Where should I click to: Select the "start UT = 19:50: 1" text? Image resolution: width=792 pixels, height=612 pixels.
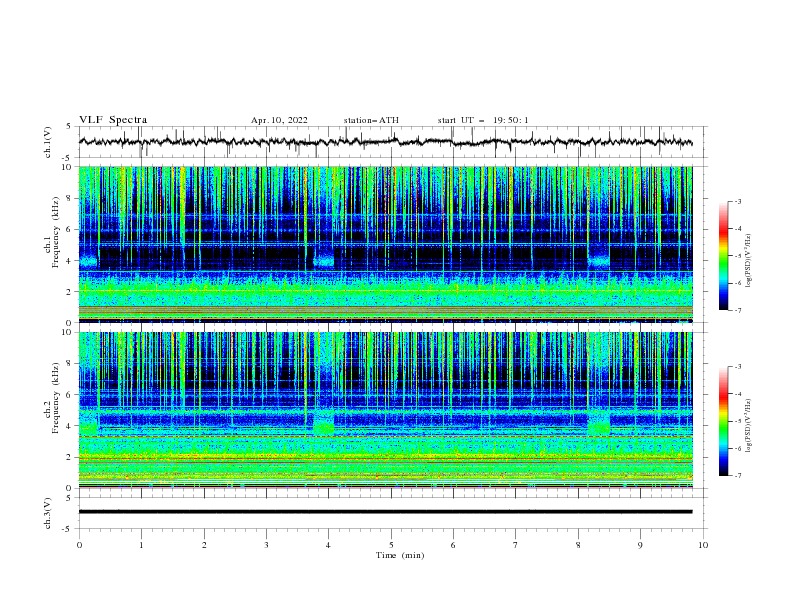tap(483, 120)
